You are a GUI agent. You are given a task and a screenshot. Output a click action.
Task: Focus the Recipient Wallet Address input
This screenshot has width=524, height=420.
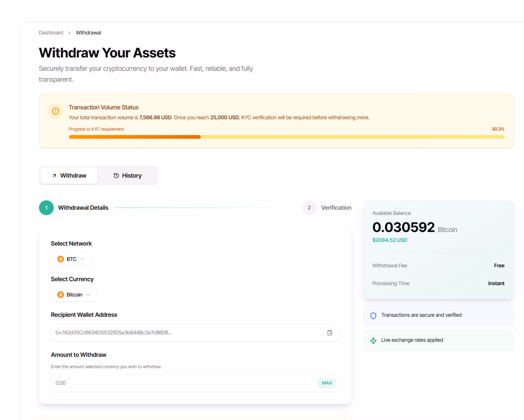[195, 332]
